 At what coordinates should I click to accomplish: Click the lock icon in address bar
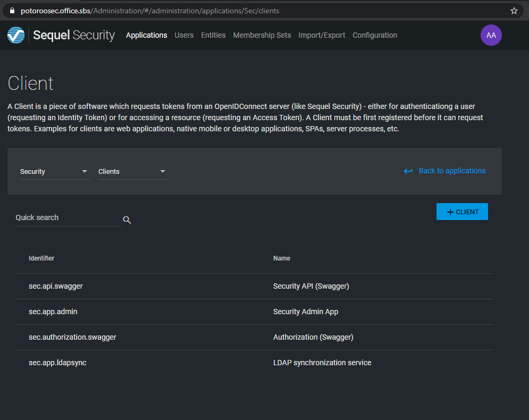tap(13, 11)
